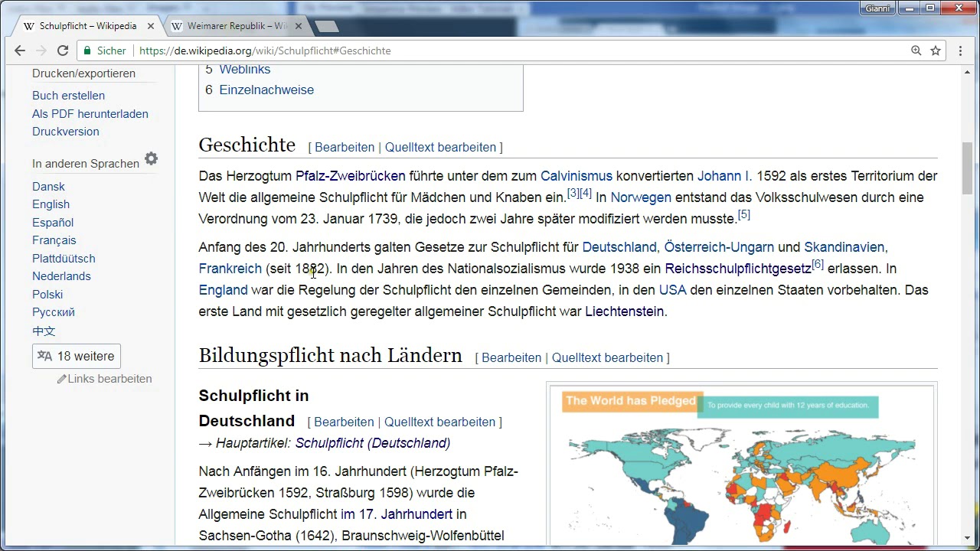Follow the Pfalz-Zweibrücken link
The image size is (980, 551).
(x=351, y=176)
